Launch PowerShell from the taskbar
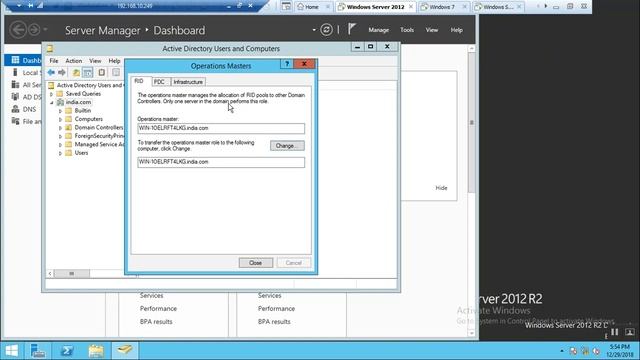 pyautogui.click(x=67, y=351)
